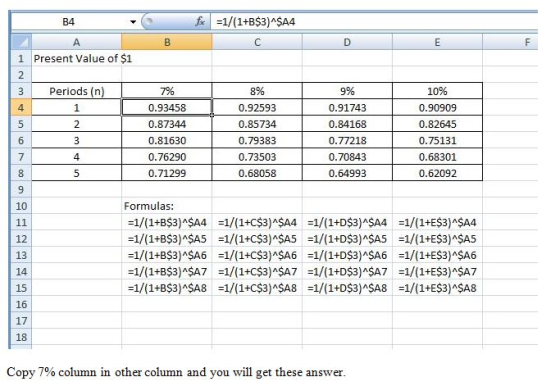Click the formula text =1/(1+B$3)^$A4 in row 11
The width and height of the screenshot is (560, 386).
click(x=167, y=222)
